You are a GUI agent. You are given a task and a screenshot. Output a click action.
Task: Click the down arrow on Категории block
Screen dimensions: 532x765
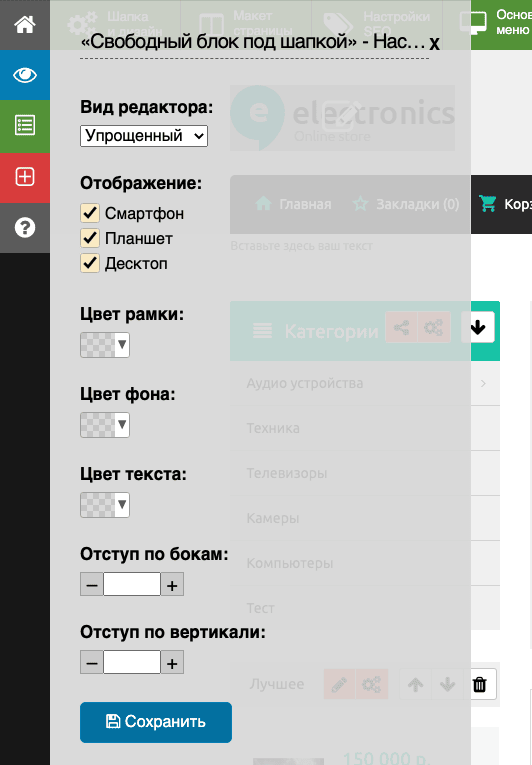(478, 327)
